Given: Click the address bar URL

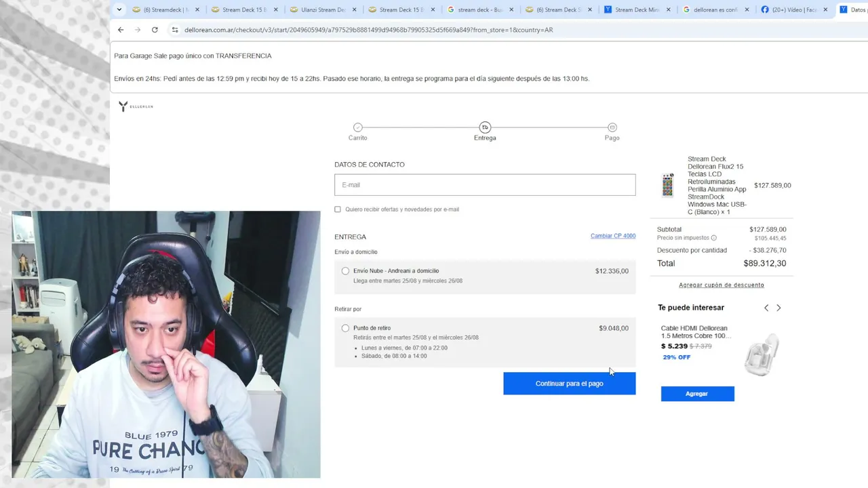Looking at the screenshot, I should pyautogui.click(x=368, y=30).
